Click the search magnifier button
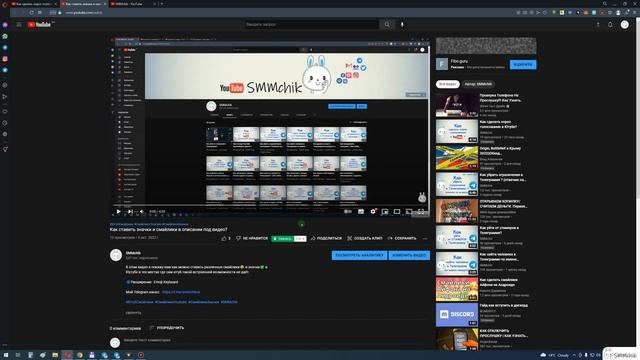The image size is (640, 360). pos(387,24)
